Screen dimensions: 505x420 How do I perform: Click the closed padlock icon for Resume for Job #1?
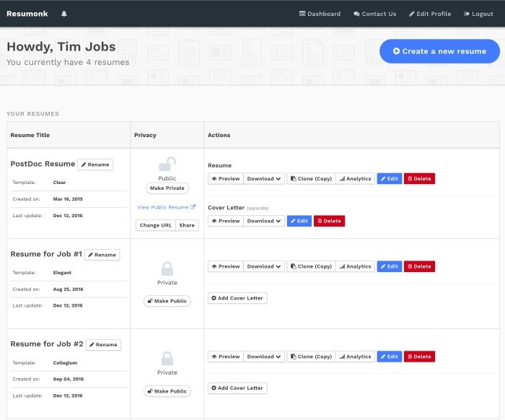pos(167,268)
